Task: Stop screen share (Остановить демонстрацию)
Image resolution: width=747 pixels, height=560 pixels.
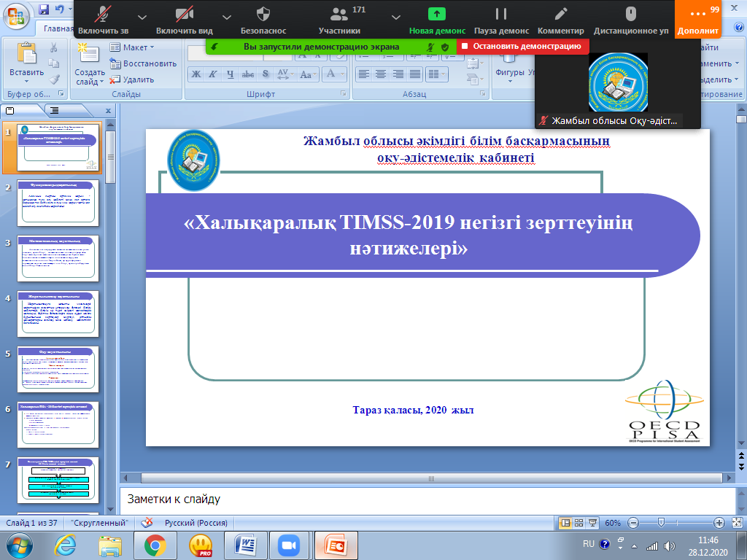Action: pyautogui.click(x=522, y=46)
